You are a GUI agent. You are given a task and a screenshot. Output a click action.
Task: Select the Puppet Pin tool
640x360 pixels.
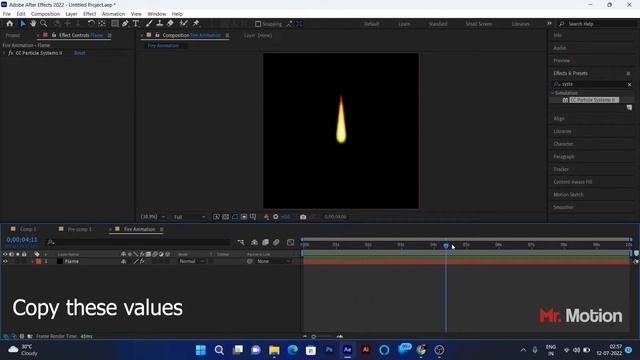196,24
